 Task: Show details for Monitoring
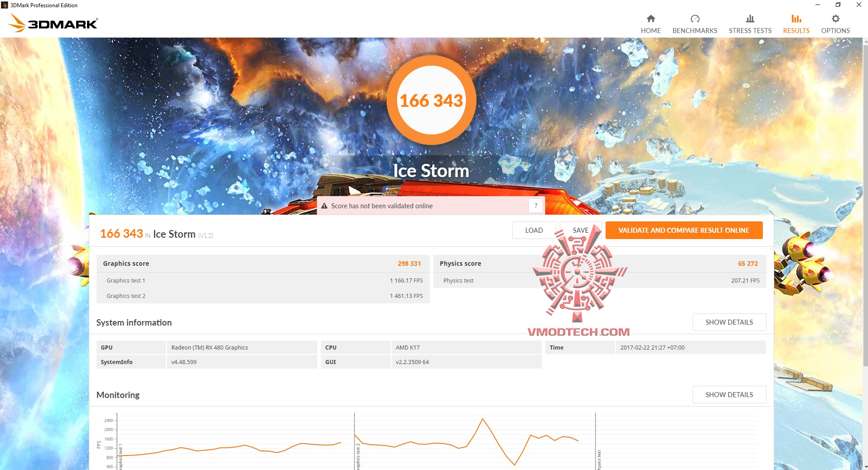tap(729, 395)
